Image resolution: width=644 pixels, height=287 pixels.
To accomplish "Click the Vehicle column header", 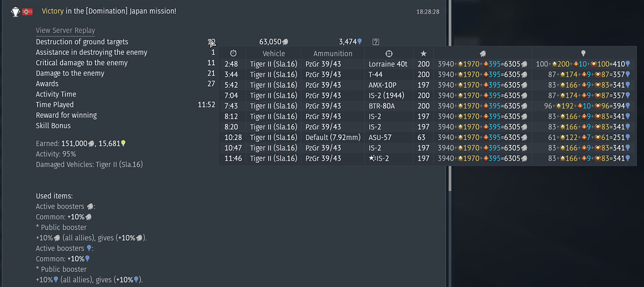I will pyautogui.click(x=274, y=53).
